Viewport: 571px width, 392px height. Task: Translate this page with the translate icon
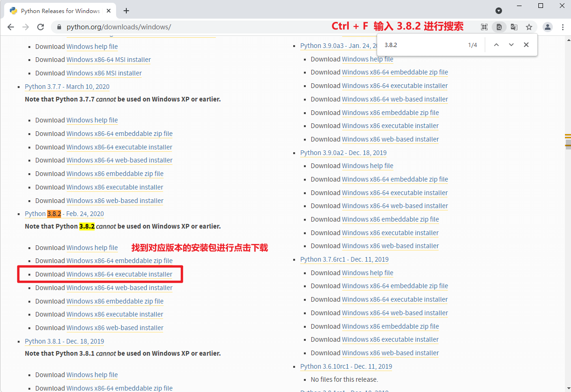click(x=514, y=27)
